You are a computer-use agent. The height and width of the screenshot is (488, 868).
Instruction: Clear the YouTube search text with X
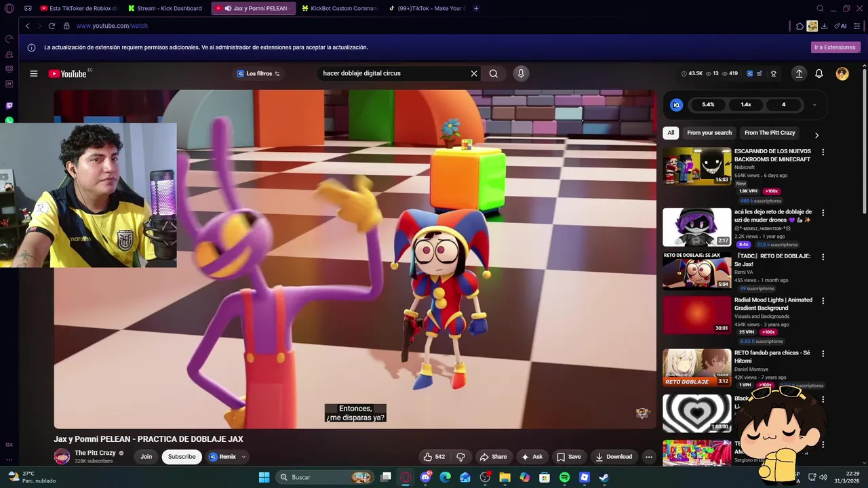pos(474,73)
